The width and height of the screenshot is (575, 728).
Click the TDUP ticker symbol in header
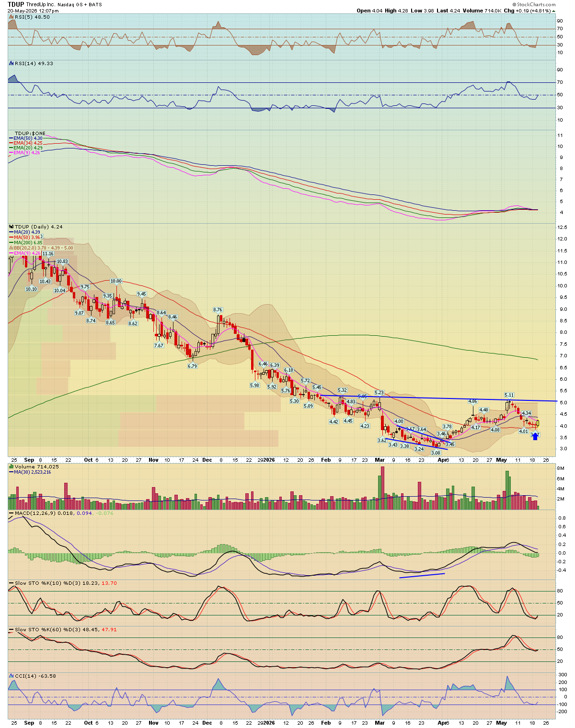tap(16, 4)
